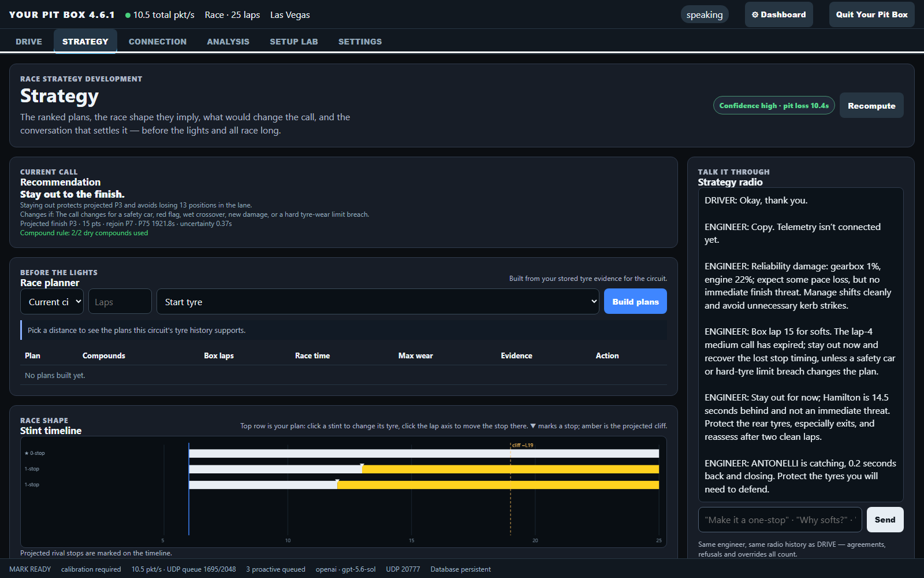Click the green packet rate indicator dot
Viewport: 924px width, 578px height.
[128, 16]
